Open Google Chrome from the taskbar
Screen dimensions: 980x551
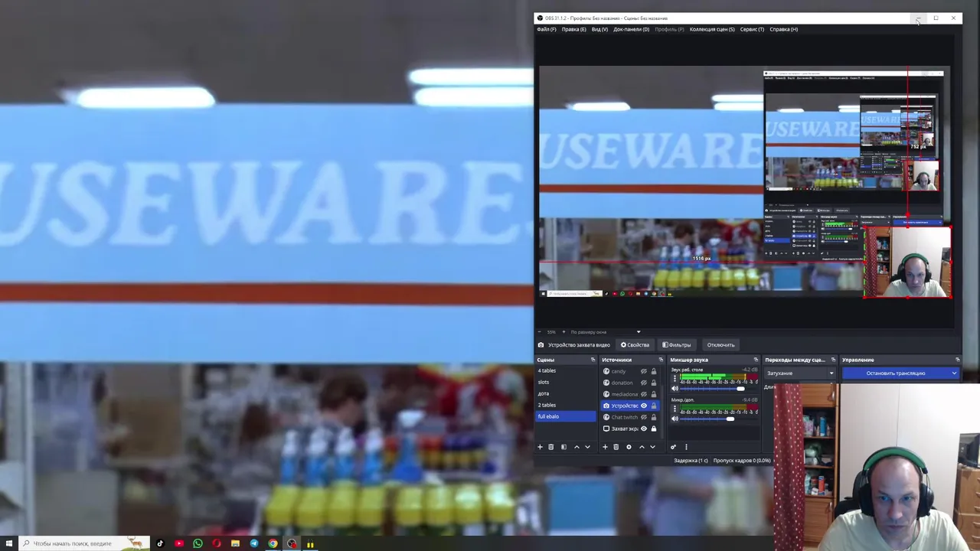pyautogui.click(x=273, y=544)
